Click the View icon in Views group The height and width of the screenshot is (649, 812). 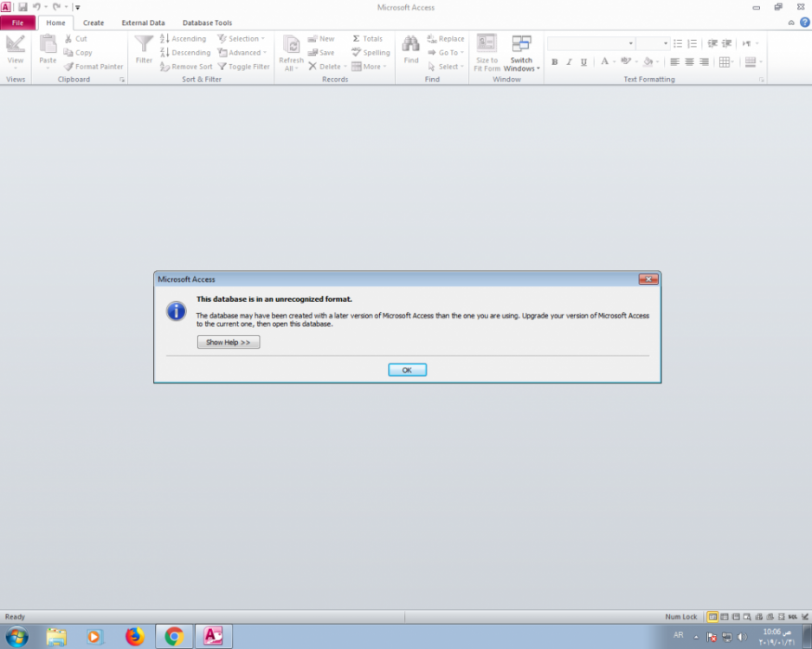[x=15, y=45]
